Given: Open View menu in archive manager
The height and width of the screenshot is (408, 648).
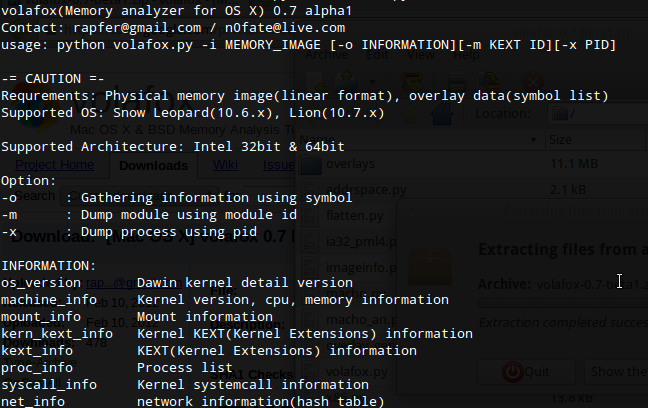Looking at the screenshot, I should pyautogui.click(x=421, y=55).
